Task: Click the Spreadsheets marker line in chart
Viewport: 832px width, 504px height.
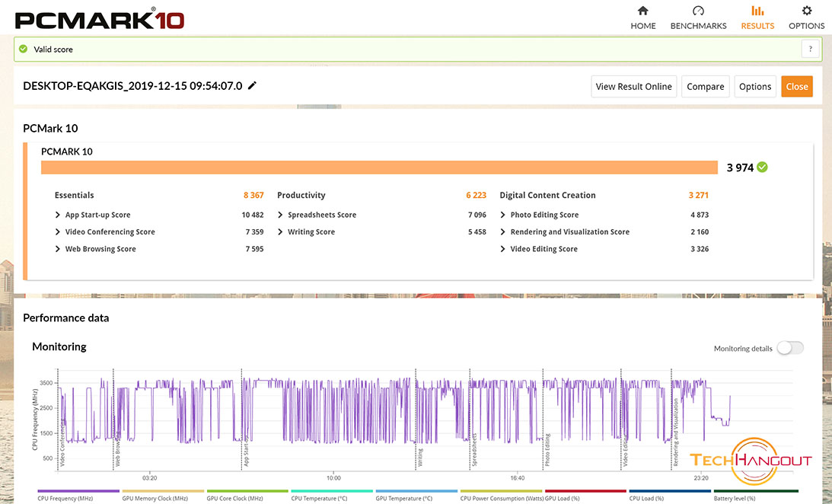Action: 470,419
